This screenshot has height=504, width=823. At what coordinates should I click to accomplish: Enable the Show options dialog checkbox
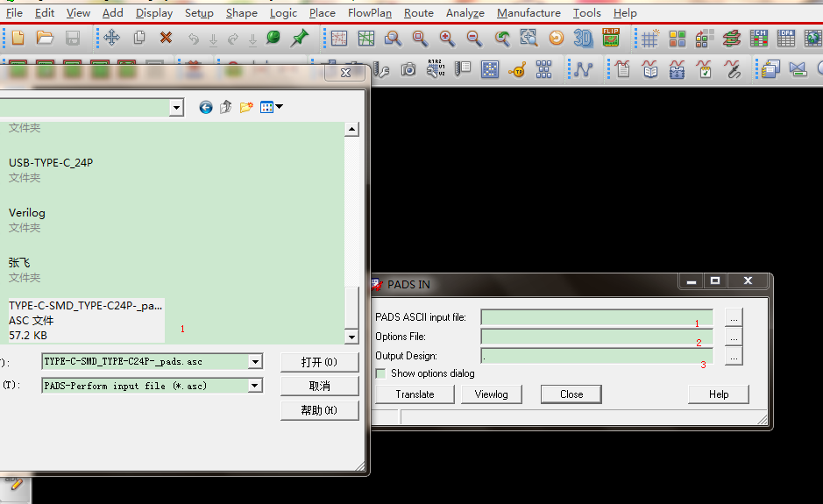pos(381,373)
